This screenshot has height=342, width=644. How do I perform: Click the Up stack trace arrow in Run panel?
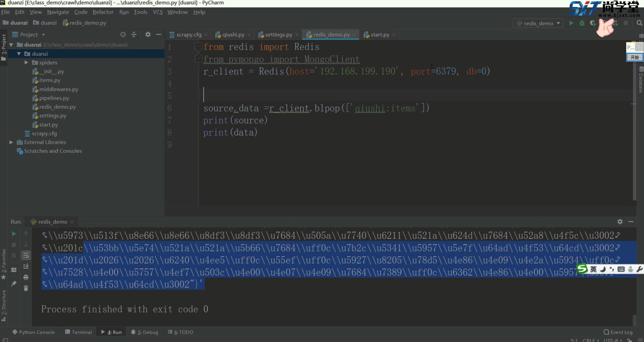tap(26, 234)
